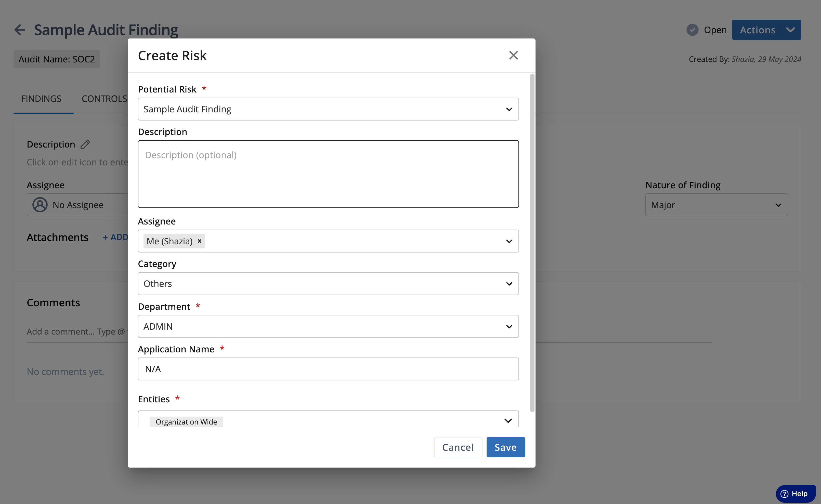The image size is (821, 504).
Task: Click the Created By Shazia text
Action: (745, 59)
